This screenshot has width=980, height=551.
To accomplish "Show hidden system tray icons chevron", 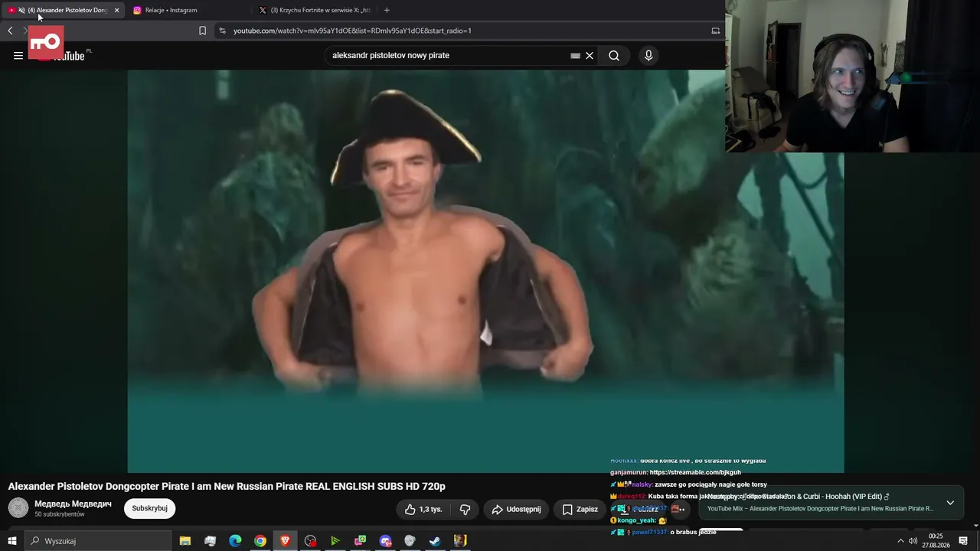I will pyautogui.click(x=900, y=541).
